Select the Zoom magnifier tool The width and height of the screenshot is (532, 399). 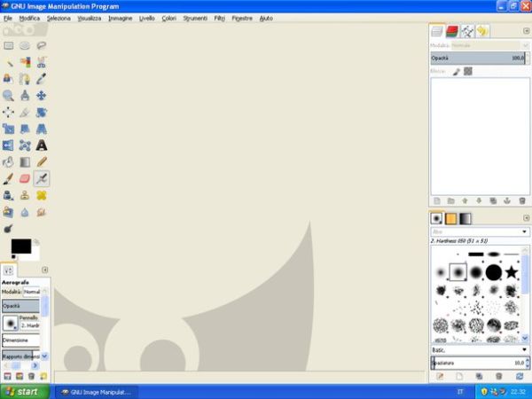9,96
